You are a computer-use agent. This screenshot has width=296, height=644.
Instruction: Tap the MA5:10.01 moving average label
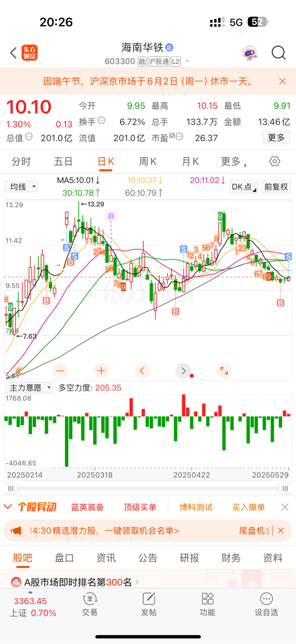79,180
